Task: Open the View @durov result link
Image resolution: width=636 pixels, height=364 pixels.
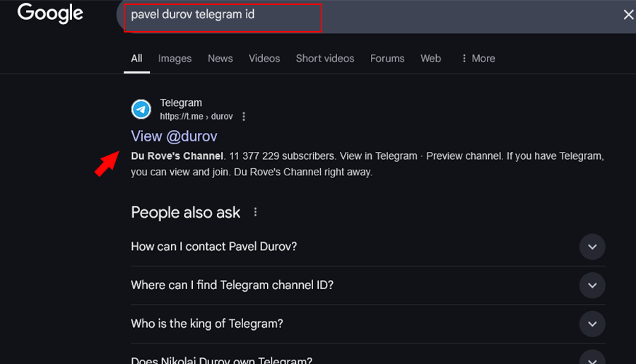Action: (174, 136)
